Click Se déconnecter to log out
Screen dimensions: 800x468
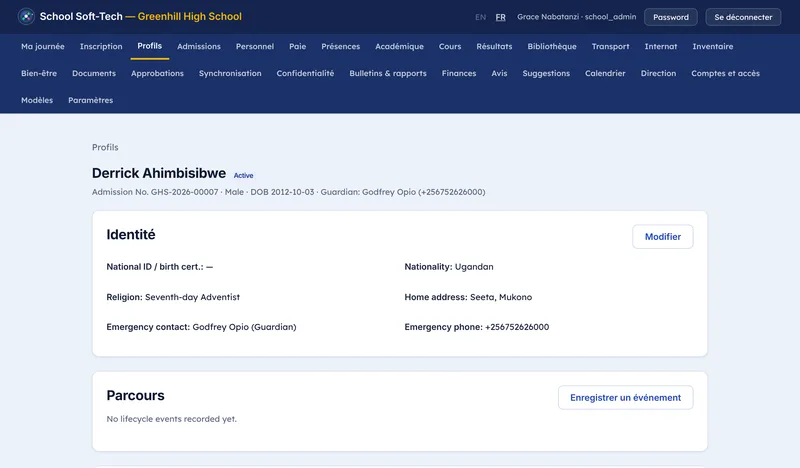743,17
